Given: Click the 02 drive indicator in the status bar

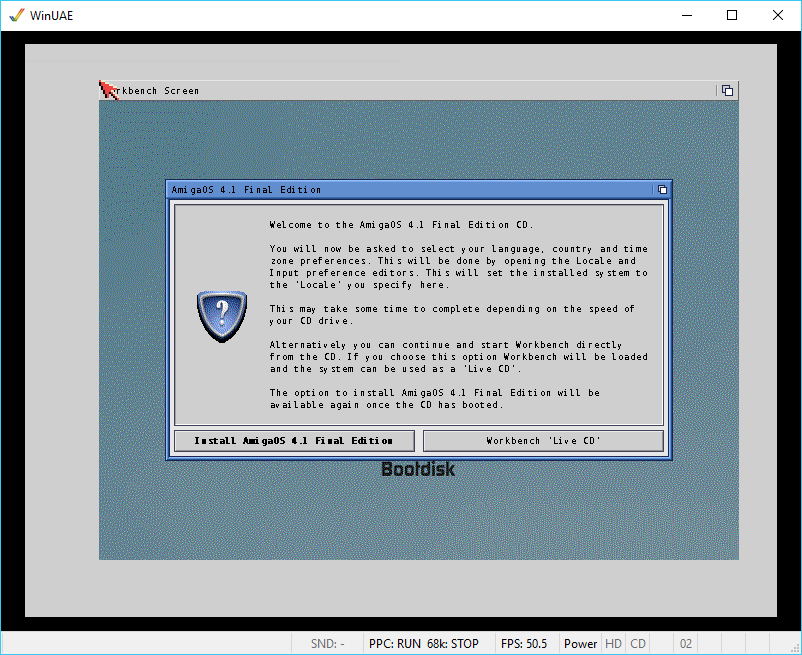Looking at the screenshot, I should click(686, 643).
